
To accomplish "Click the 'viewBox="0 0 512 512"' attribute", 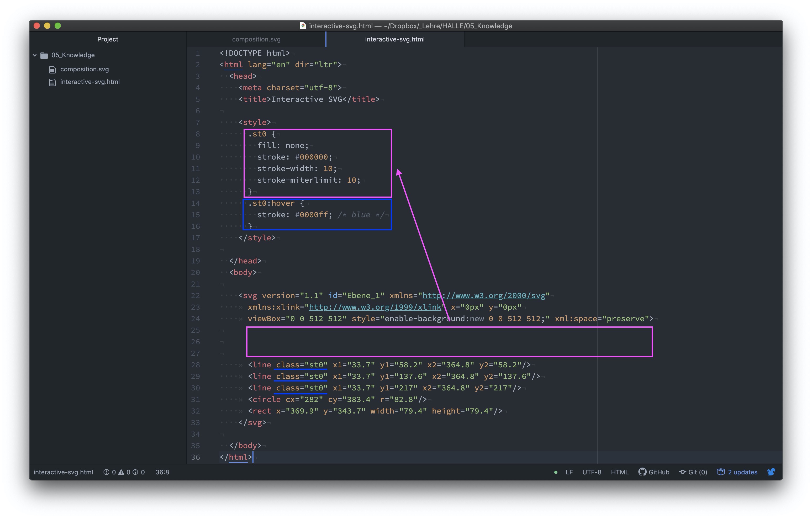I will pos(297,319).
